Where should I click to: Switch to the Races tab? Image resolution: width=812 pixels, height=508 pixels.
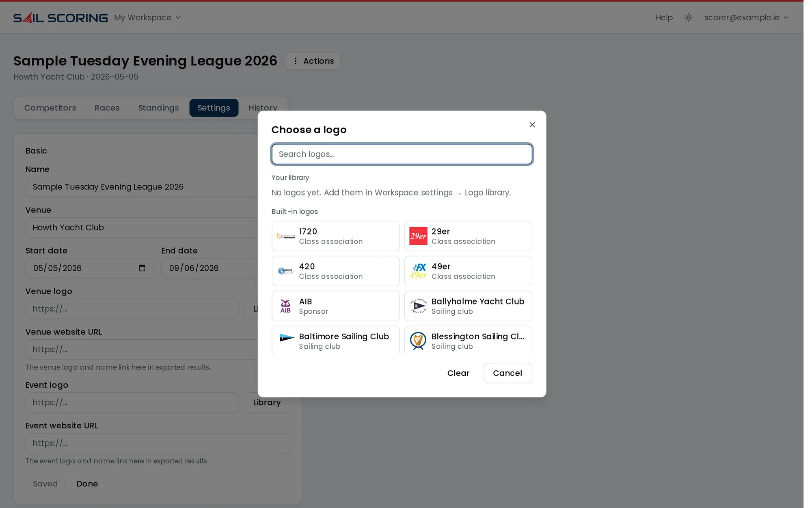[x=107, y=108]
